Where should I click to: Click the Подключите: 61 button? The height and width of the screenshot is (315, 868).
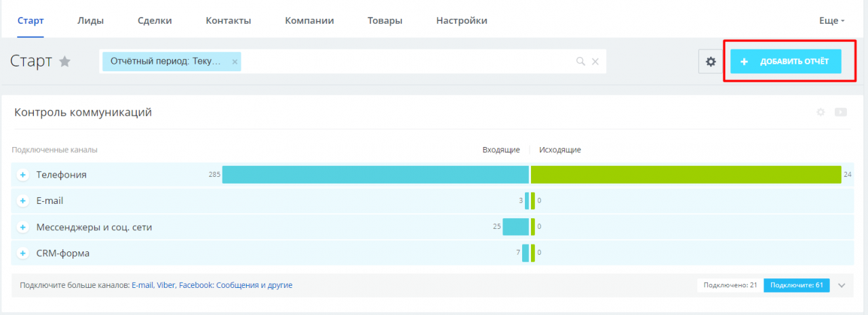pyautogui.click(x=797, y=285)
